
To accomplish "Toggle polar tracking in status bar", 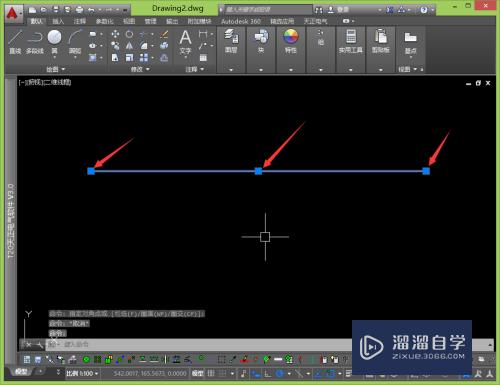I will click(x=280, y=374).
